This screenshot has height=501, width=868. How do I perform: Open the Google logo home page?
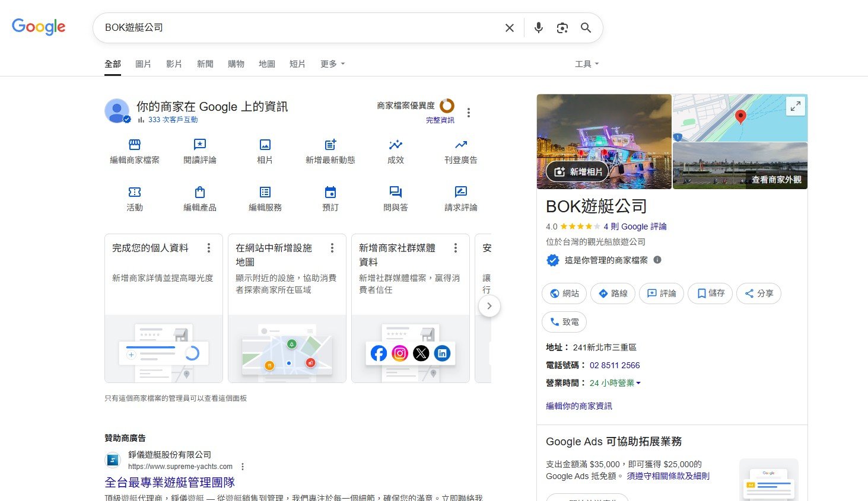pos(39,27)
